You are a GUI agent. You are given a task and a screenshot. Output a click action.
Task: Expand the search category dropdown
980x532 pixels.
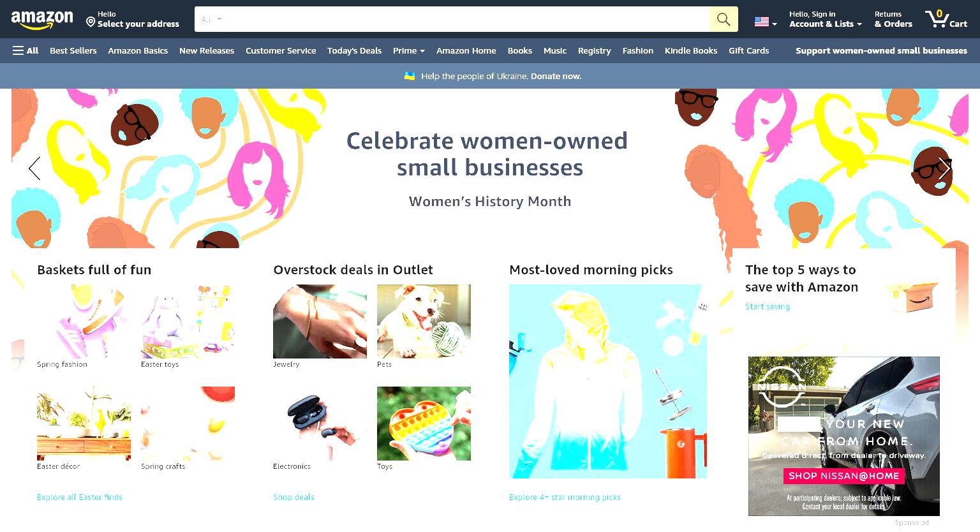211,19
